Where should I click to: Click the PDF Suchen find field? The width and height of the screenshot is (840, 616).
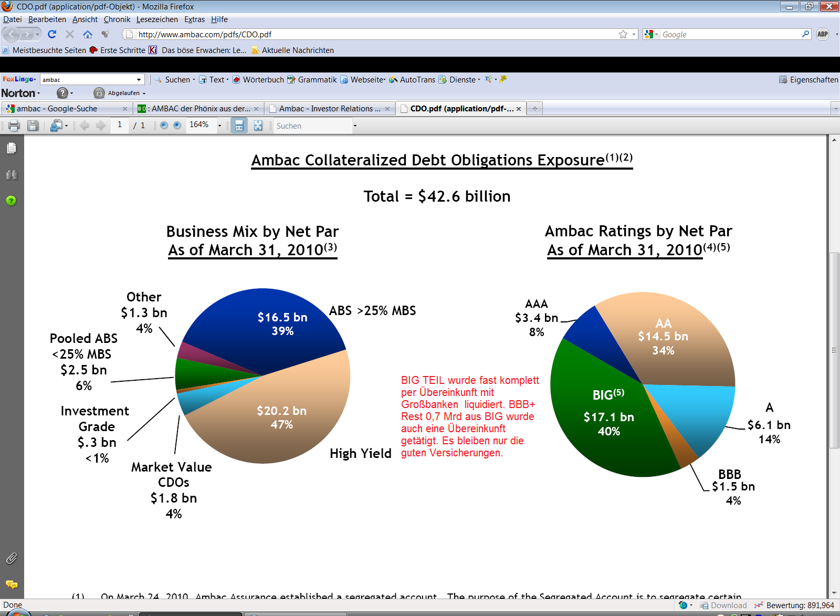[x=312, y=126]
